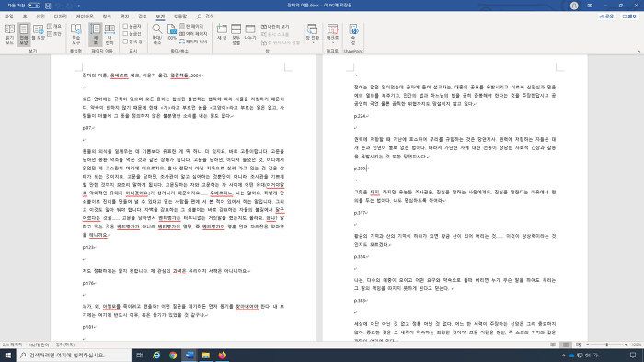Choose Multiple Pages (여러 페이지) zoom

pos(193,34)
